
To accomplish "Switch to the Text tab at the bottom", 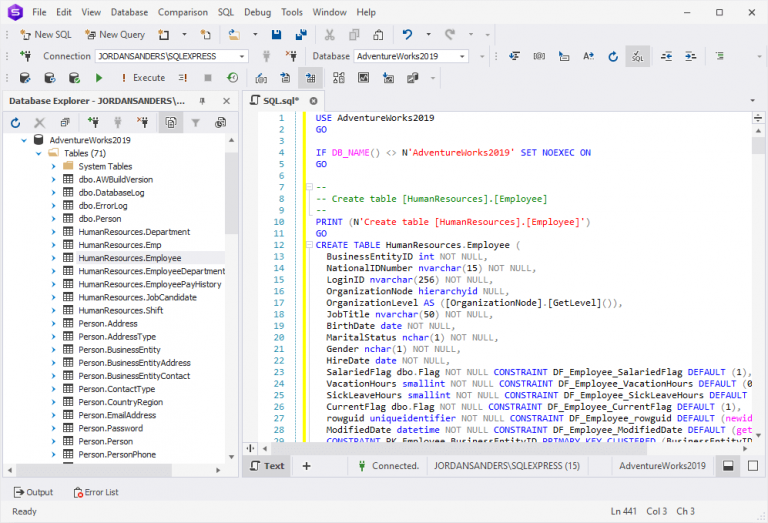I will [266, 466].
